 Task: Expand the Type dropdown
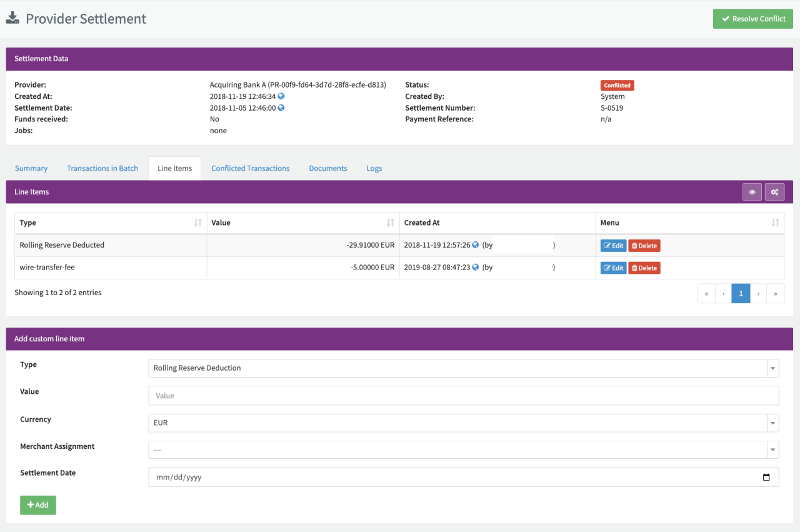tap(773, 368)
